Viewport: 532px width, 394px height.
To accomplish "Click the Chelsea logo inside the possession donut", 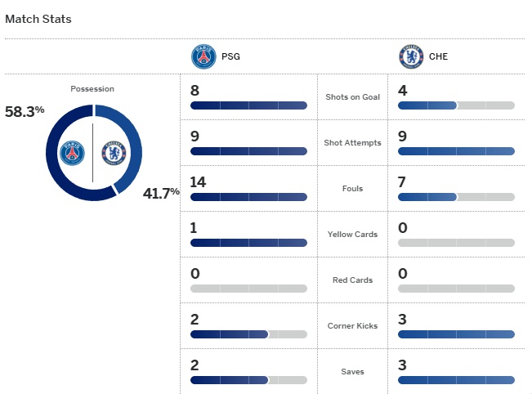I will click(x=114, y=153).
